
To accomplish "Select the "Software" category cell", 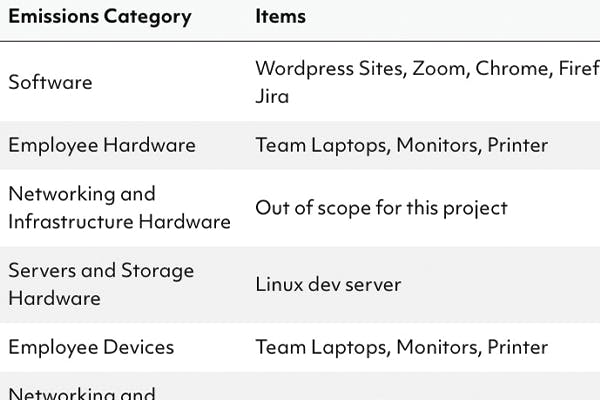I will click(50, 82).
